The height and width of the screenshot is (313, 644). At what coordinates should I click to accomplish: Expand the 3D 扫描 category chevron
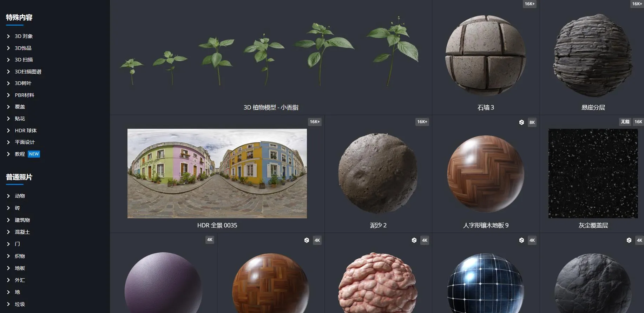[x=8, y=60]
